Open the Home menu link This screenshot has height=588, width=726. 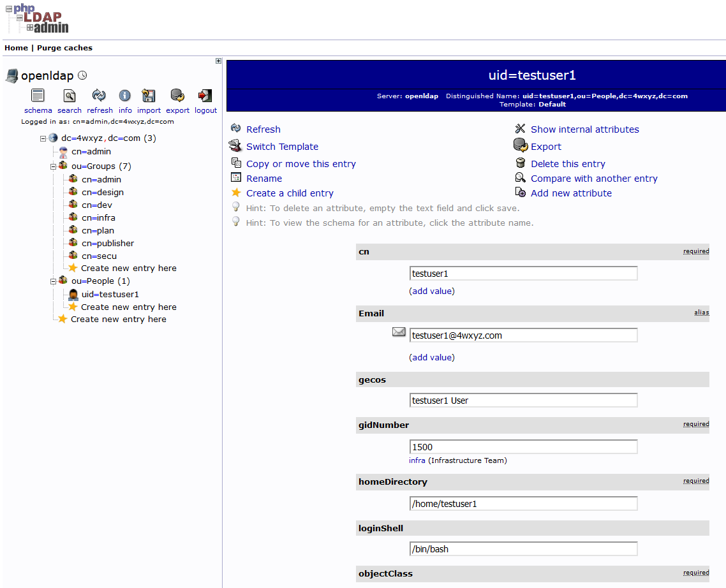pos(16,48)
